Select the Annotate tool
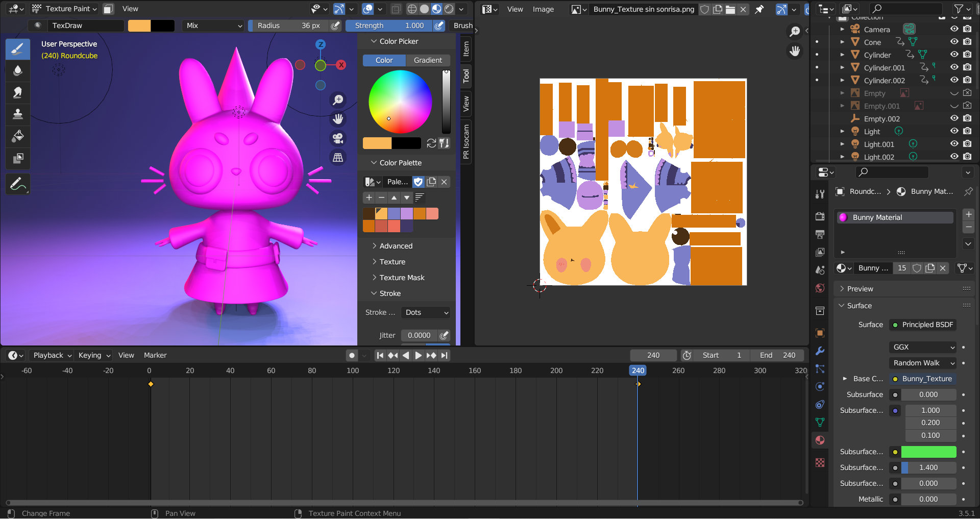 click(18, 184)
